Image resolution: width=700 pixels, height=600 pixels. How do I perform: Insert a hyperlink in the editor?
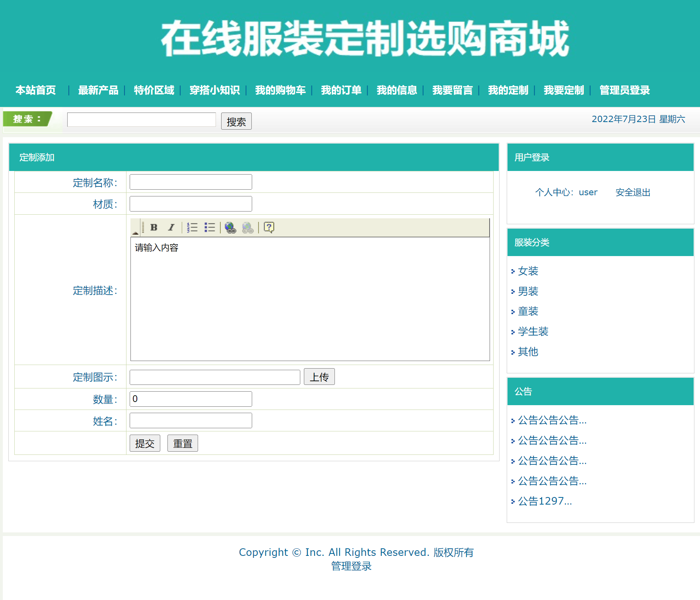pos(231,227)
